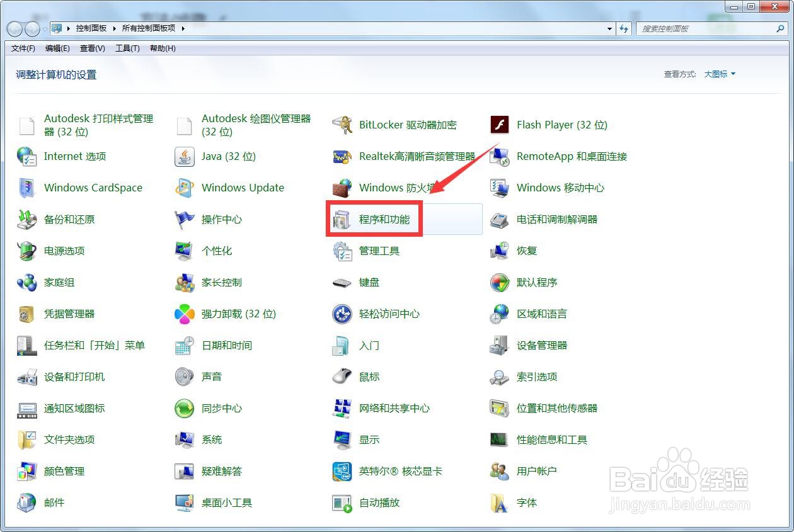Click the 所有控制面板项 breadcrumb

[x=149, y=28]
